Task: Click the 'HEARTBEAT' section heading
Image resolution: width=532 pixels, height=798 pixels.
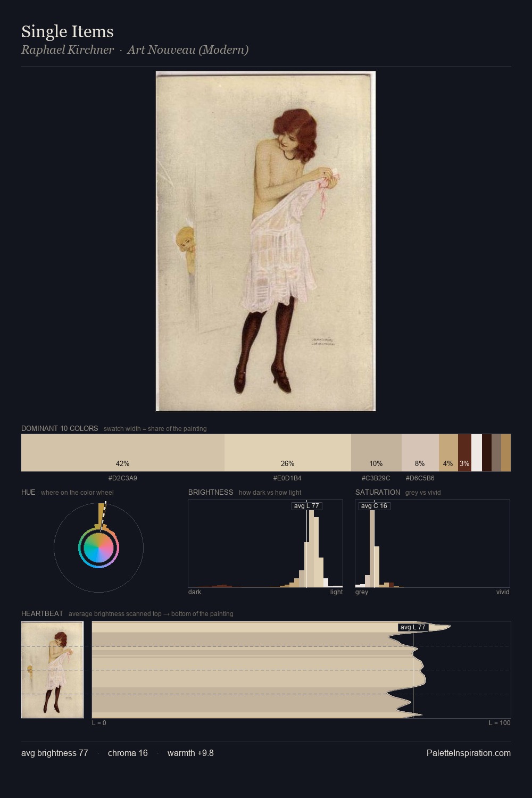Action: tap(42, 613)
